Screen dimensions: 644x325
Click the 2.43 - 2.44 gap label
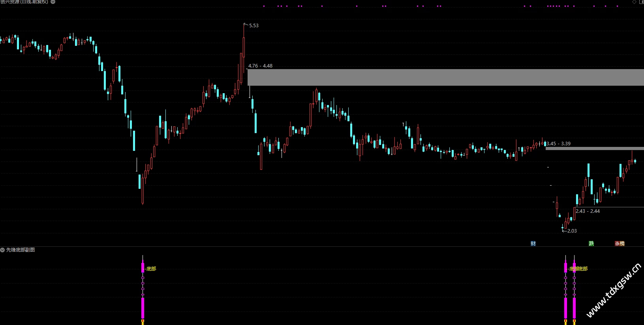point(588,211)
